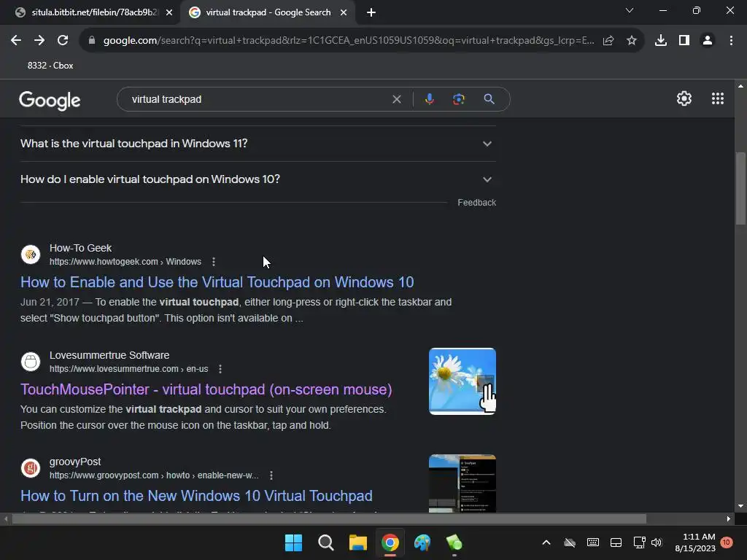747x560 pixels.
Task: Go back to the previous page
Action: tap(16, 41)
